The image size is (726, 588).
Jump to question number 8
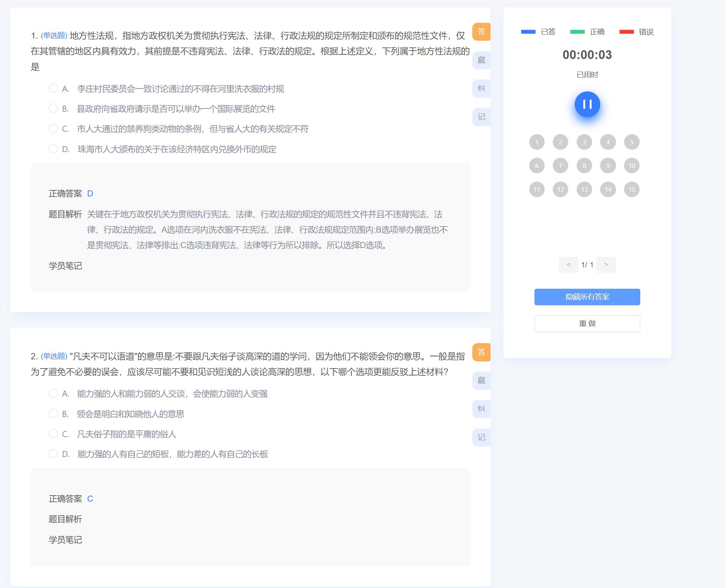coord(584,166)
